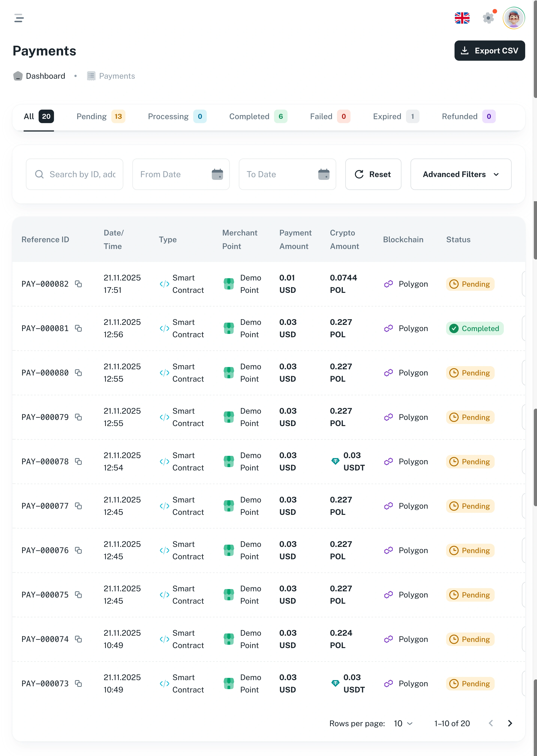Focus the Search by ID input field

(x=82, y=174)
